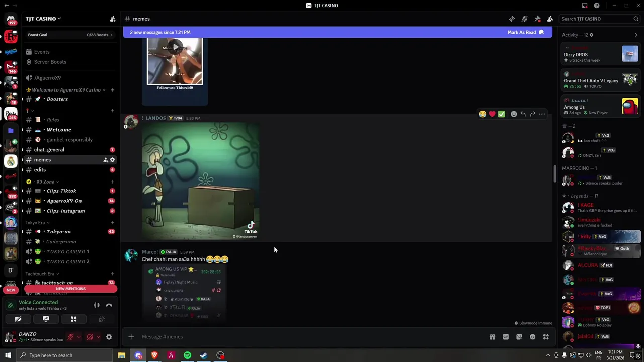Open edit channel gear on memes

point(112,160)
